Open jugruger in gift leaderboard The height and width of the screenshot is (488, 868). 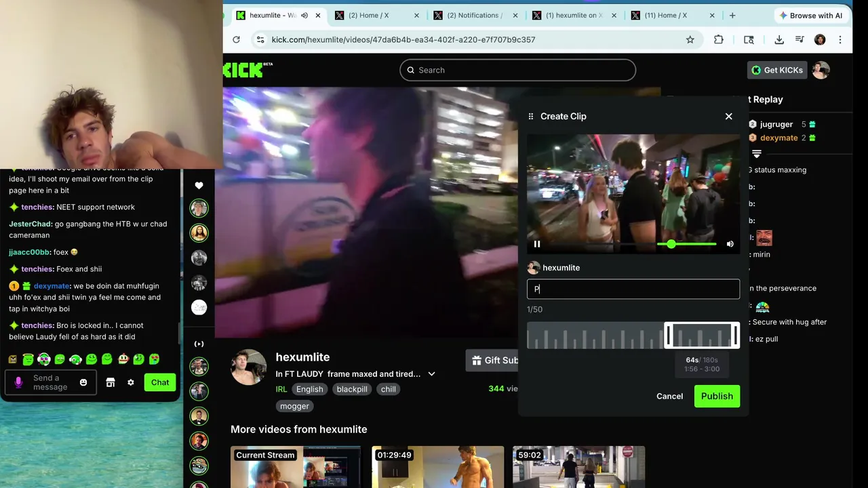coord(776,125)
